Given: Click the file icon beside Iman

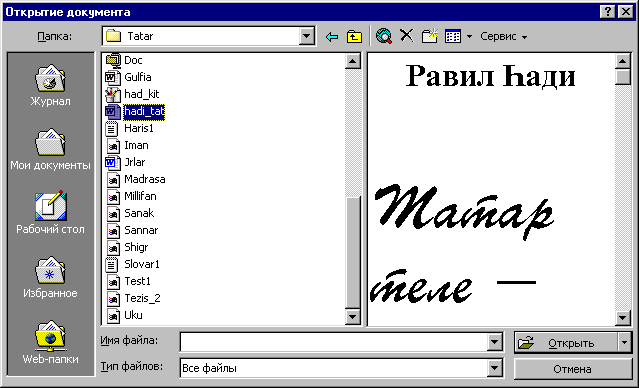Looking at the screenshot, I should (x=113, y=146).
